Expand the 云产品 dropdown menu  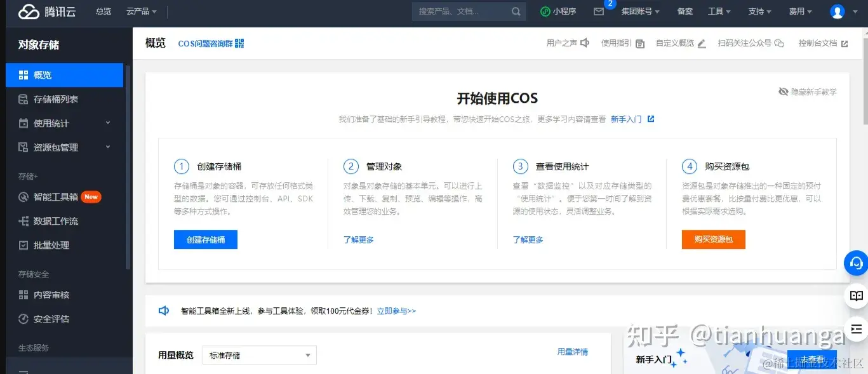(x=142, y=11)
